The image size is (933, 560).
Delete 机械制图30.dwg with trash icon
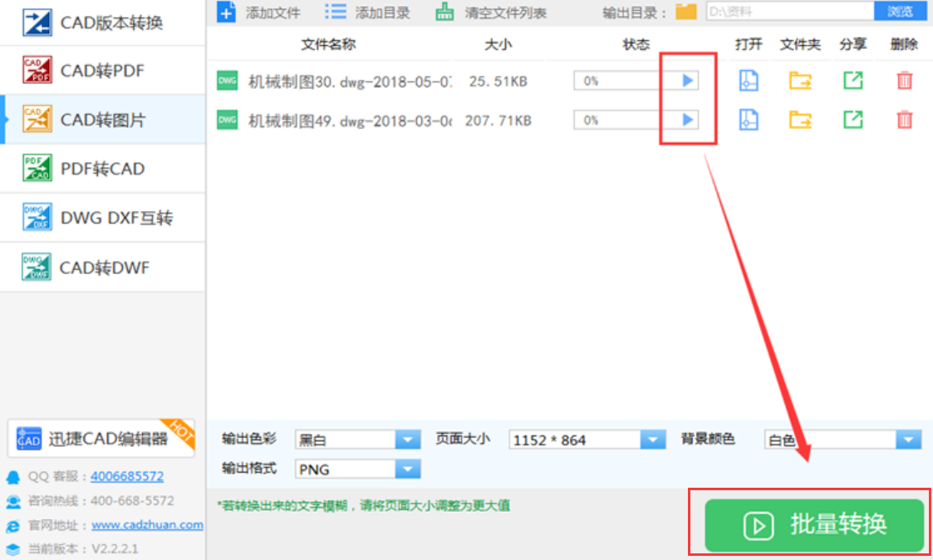(x=905, y=81)
